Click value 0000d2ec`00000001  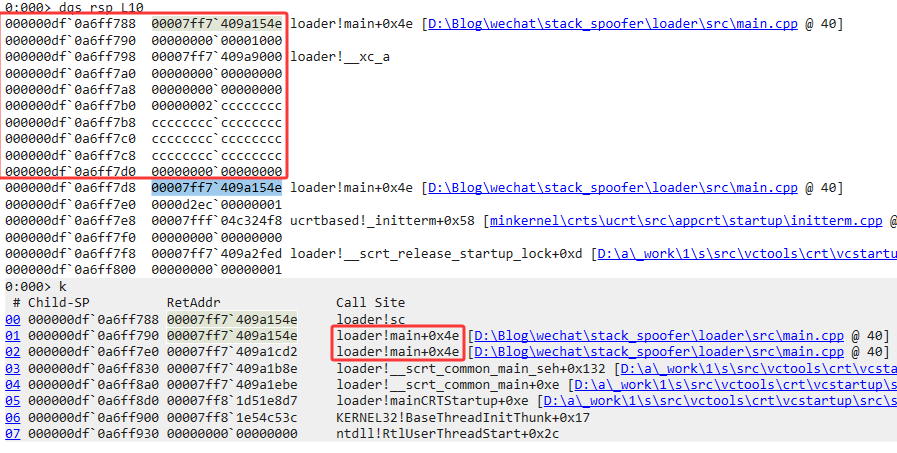217,204
